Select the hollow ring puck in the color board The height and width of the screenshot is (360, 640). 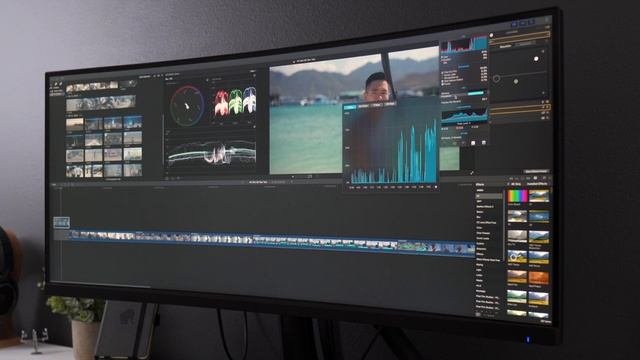[x=496, y=79]
